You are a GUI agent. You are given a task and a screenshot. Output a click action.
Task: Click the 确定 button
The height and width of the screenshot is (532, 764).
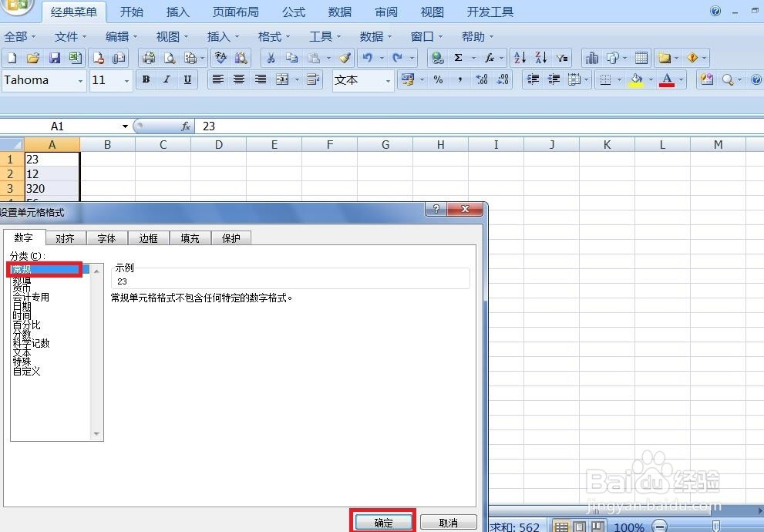click(x=383, y=521)
